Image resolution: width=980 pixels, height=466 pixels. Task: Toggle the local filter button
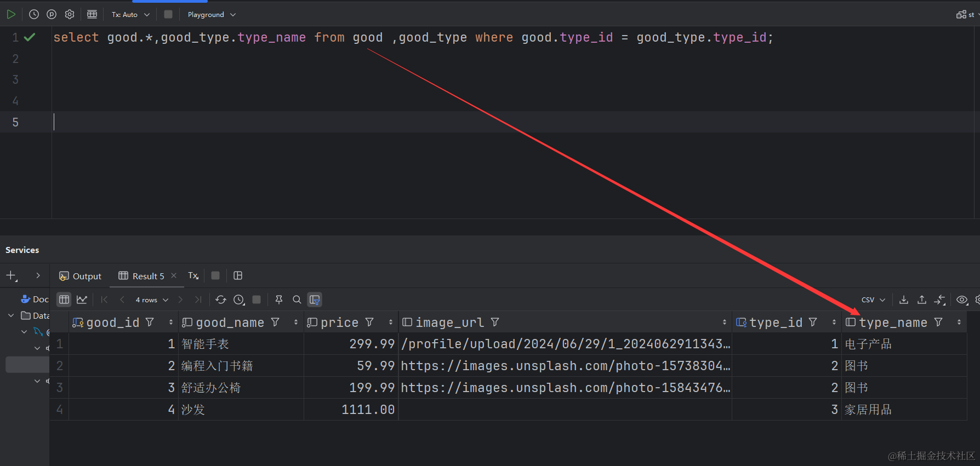(x=315, y=300)
